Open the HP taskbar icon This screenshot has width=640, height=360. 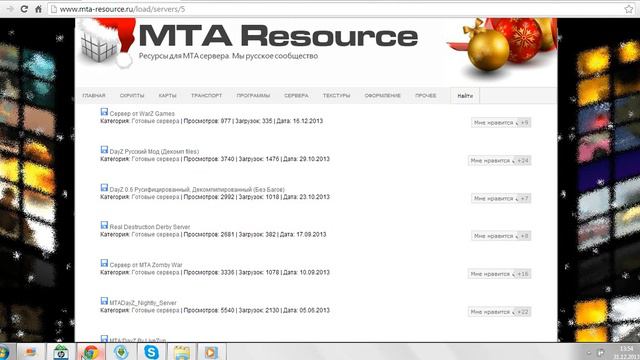(61, 352)
